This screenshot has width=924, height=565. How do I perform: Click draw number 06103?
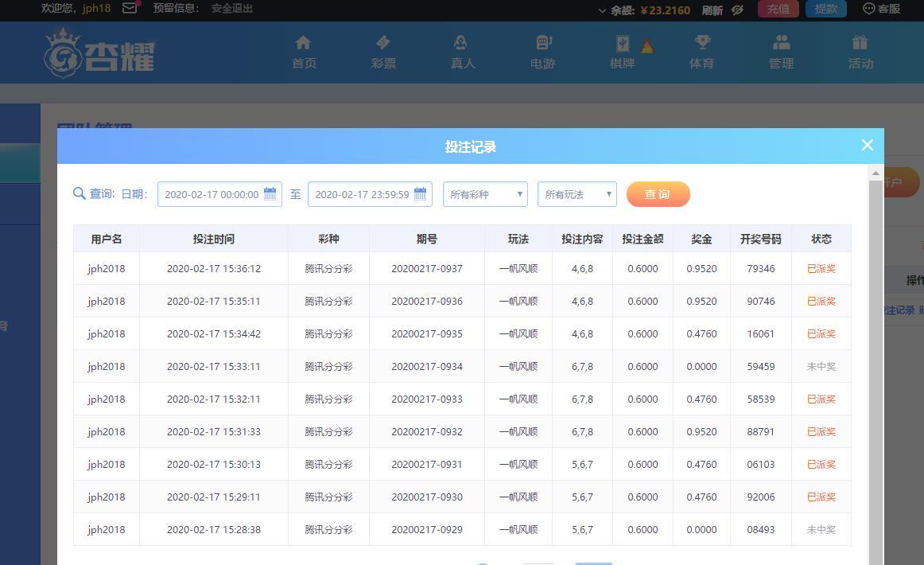(x=761, y=464)
